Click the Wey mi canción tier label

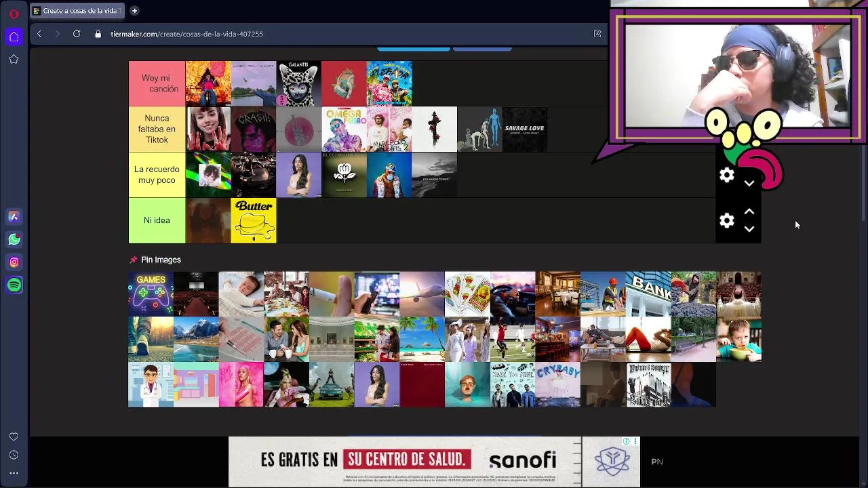pyautogui.click(x=157, y=83)
